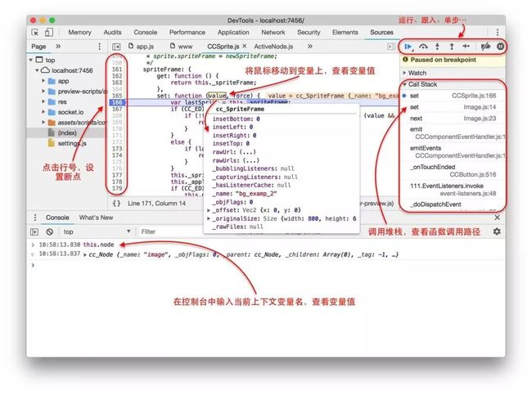
Task: Toggle the pause on exceptions icon
Action: (500, 47)
